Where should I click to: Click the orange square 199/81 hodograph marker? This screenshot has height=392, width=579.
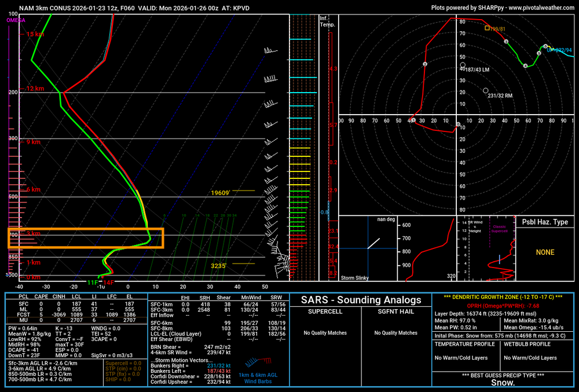pyautogui.click(x=487, y=28)
